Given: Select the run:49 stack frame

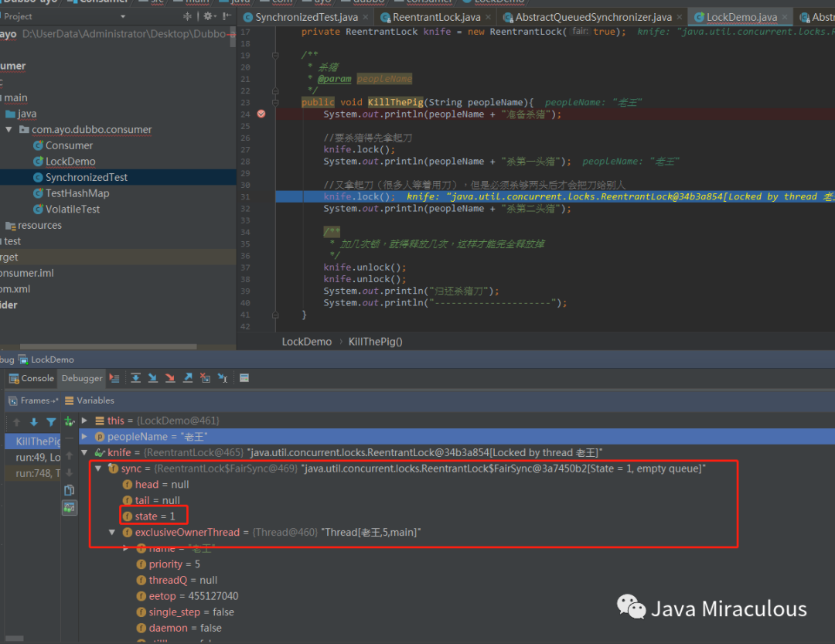Looking at the screenshot, I should click(33, 457).
